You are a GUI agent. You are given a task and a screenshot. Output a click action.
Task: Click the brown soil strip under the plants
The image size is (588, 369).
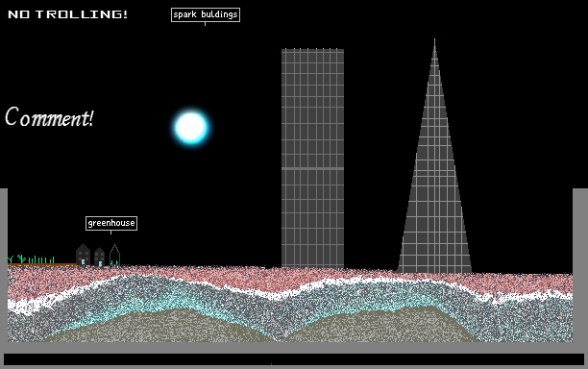click(x=42, y=264)
